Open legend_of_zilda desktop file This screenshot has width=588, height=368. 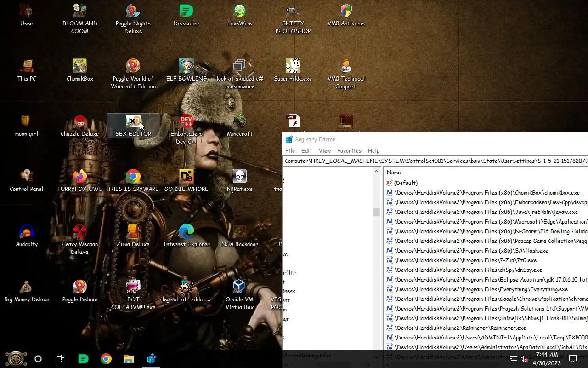(x=186, y=291)
